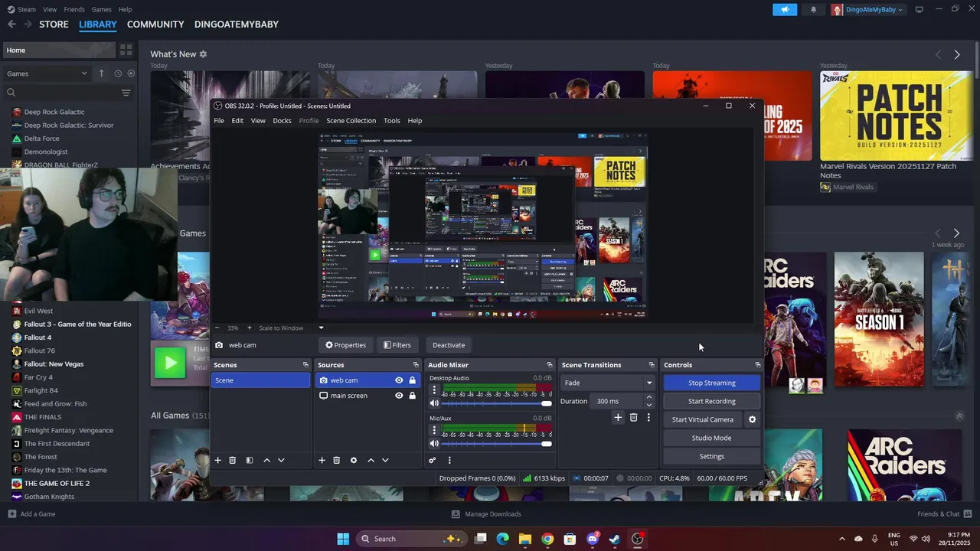Open web cam Filters button
Image resolution: width=980 pixels, height=551 pixels.
(x=397, y=345)
